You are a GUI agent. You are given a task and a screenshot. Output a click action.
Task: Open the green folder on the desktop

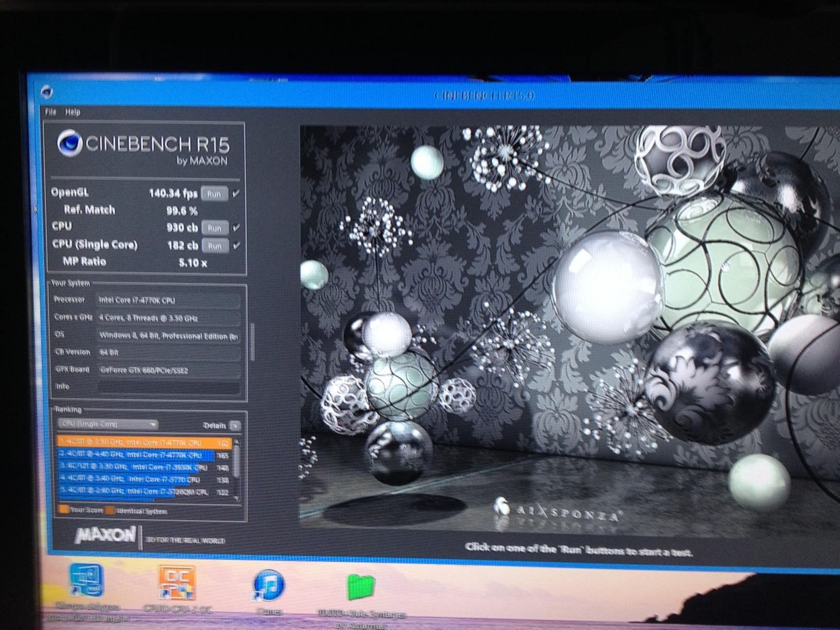click(x=361, y=587)
